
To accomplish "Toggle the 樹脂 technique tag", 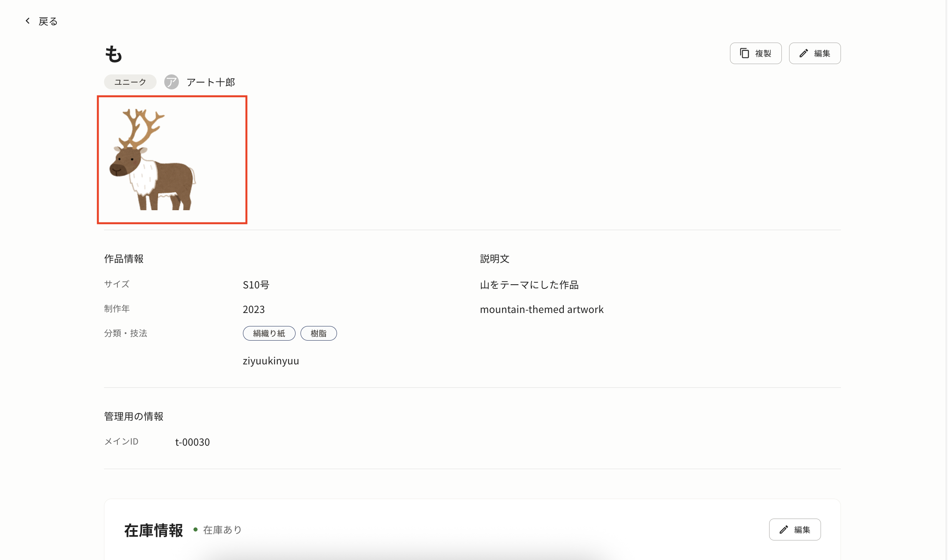I will click(x=319, y=333).
